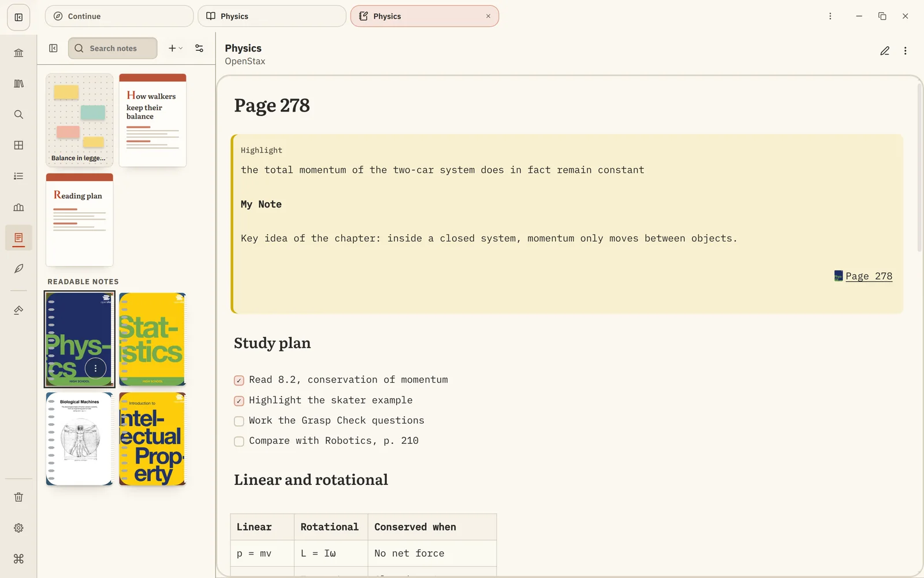Open the notes icon in sidebar
The height and width of the screenshot is (578, 924).
(x=18, y=238)
